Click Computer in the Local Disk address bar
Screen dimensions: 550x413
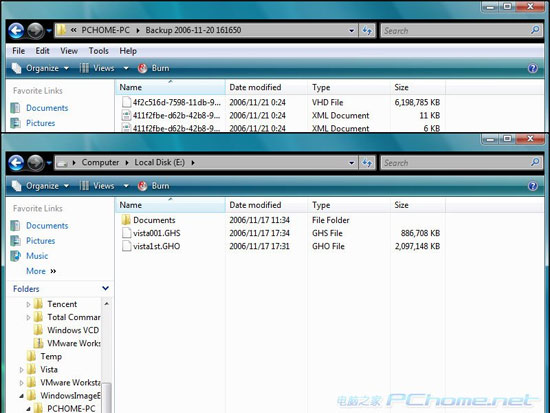point(100,162)
